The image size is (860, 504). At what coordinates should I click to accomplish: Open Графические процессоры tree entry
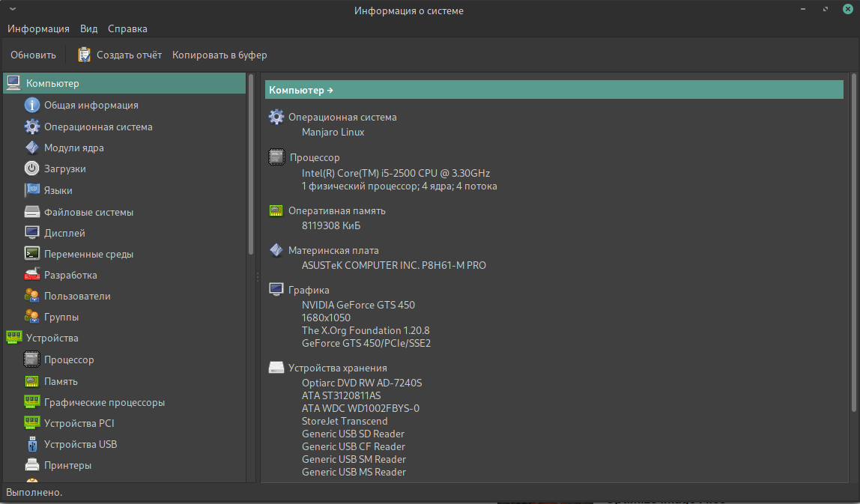(104, 402)
